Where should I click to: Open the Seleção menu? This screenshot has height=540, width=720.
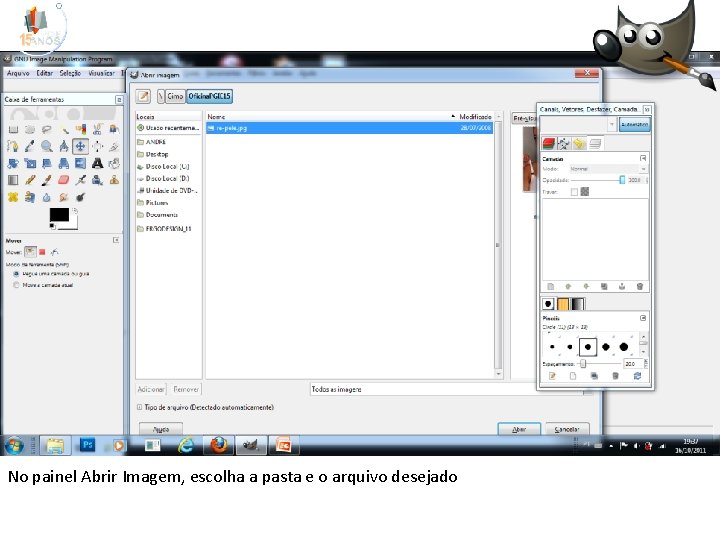70,73
